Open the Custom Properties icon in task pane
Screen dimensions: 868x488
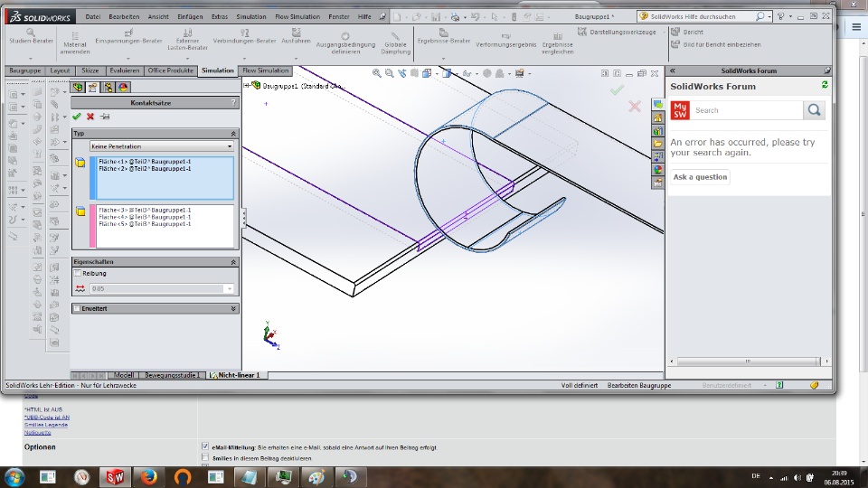(x=657, y=183)
